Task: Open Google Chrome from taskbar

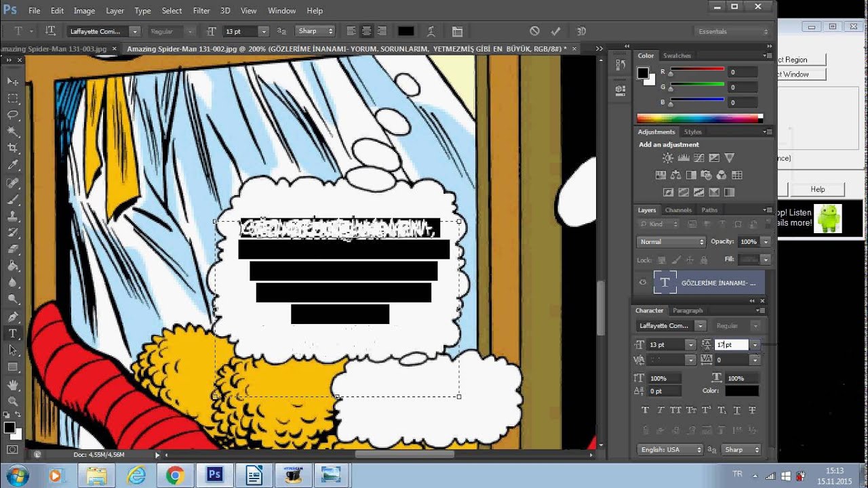Action: [175, 475]
